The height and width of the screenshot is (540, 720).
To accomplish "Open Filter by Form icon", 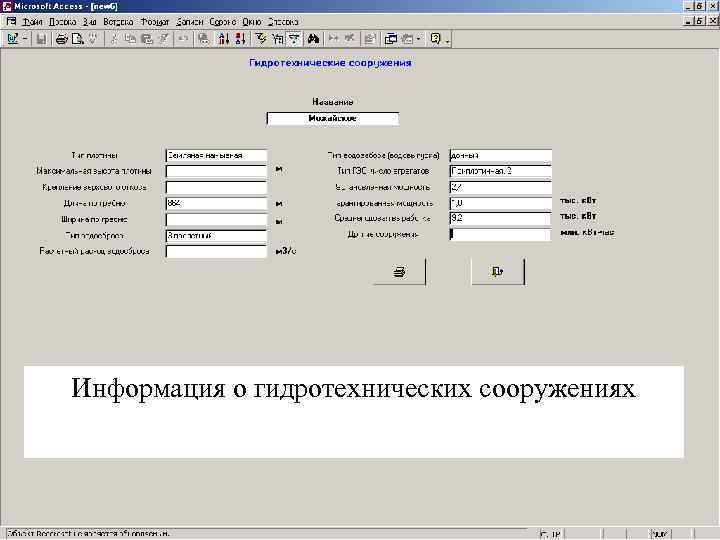I will point(277,39).
